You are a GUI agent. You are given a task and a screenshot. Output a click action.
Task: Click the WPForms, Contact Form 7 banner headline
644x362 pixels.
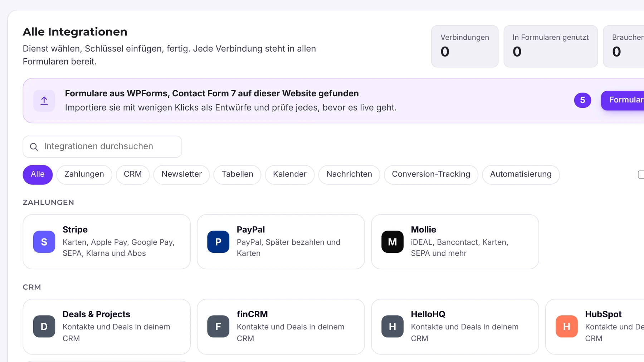click(x=212, y=93)
